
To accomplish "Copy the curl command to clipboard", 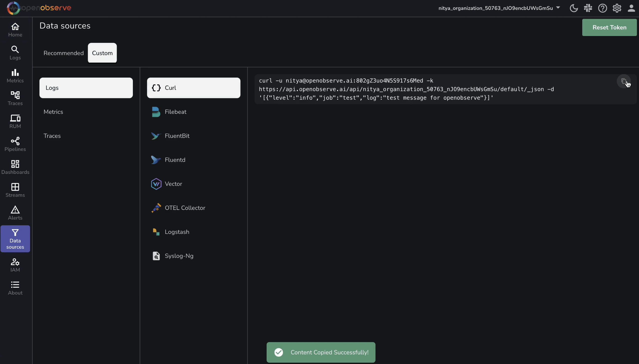I will pyautogui.click(x=624, y=81).
